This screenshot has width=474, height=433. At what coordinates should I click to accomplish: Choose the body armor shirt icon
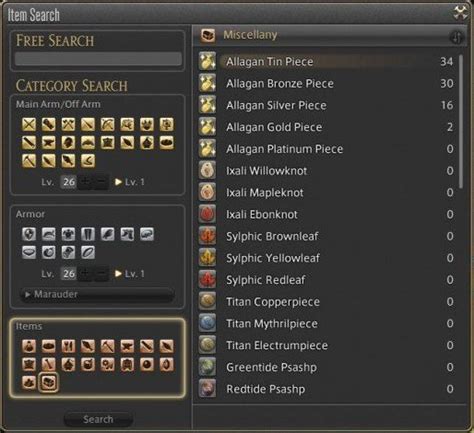click(x=68, y=234)
